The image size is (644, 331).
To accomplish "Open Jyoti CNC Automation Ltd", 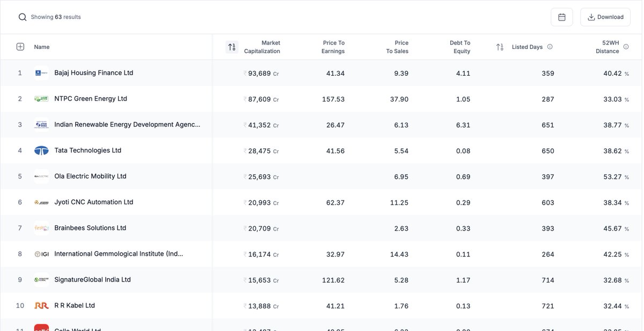I will click(x=93, y=202).
